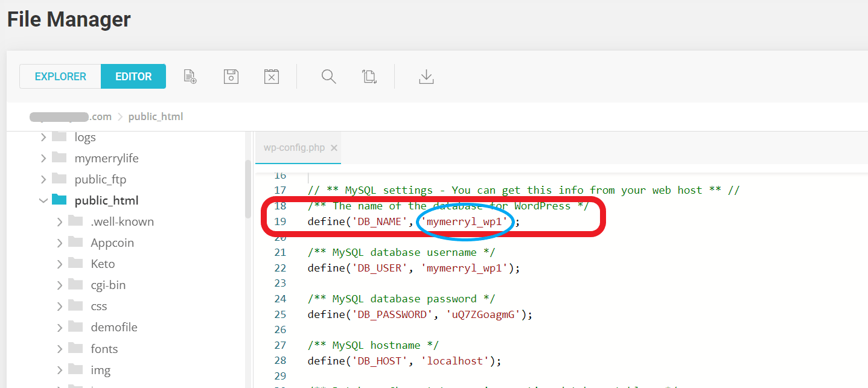The width and height of the screenshot is (868, 388).
Task: Click the new file icon in toolbar
Action: tap(190, 77)
